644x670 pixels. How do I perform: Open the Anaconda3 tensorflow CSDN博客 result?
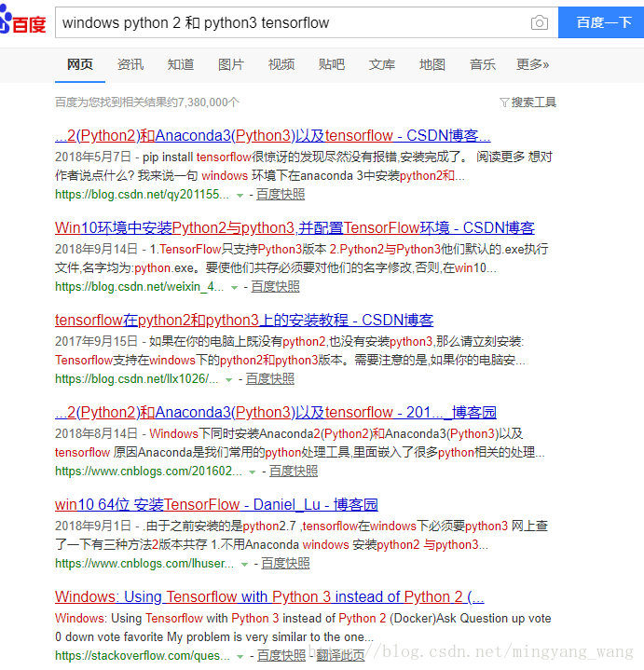pos(273,135)
